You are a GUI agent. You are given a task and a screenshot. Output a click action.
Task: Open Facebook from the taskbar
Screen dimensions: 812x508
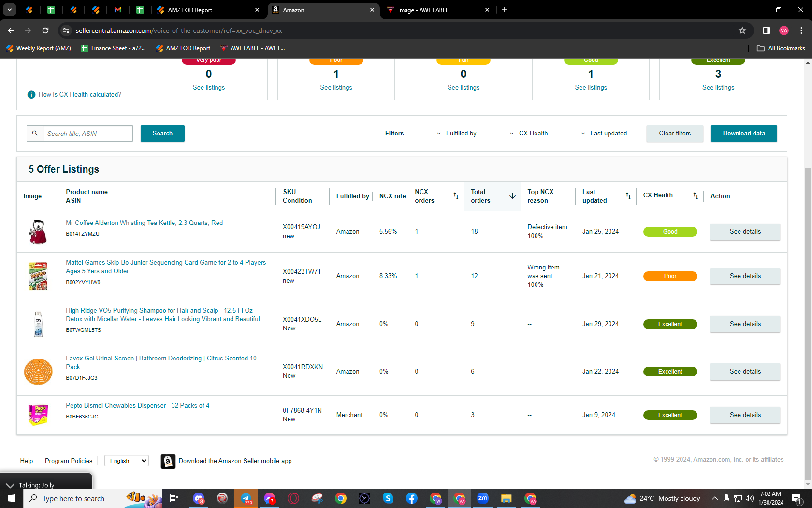(x=412, y=498)
